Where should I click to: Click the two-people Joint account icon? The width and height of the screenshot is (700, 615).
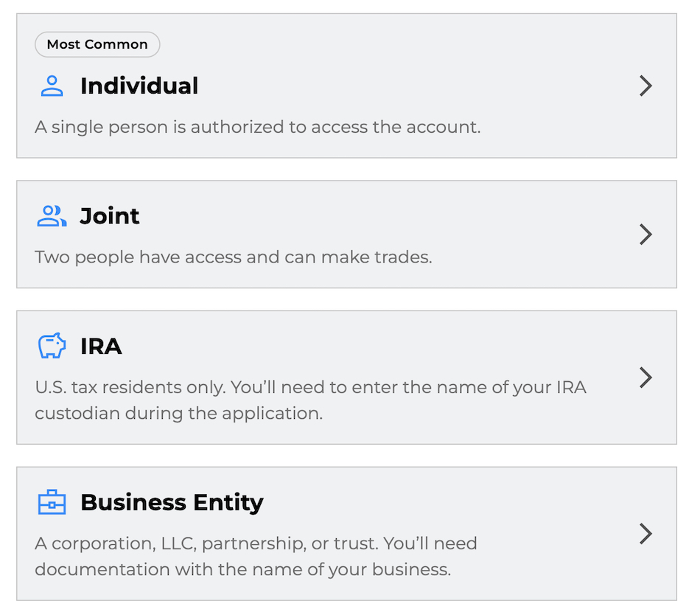coord(51,216)
